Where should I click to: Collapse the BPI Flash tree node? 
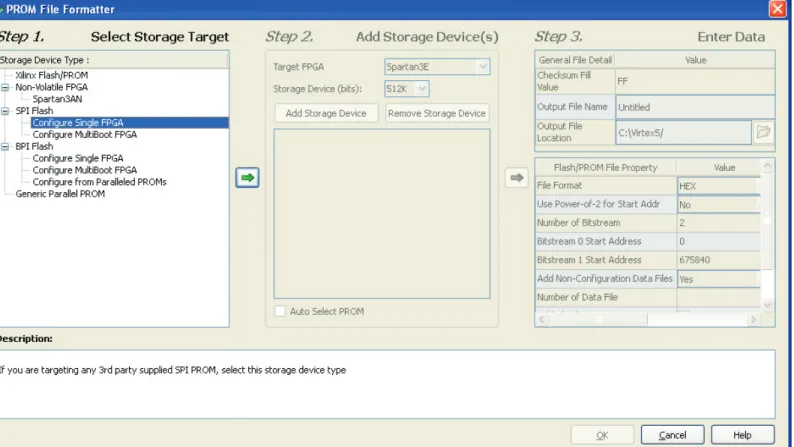click(x=5, y=146)
